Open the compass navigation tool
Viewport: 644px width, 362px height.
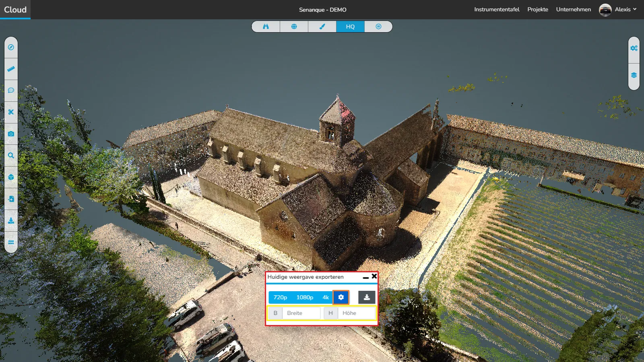pyautogui.click(x=11, y=47)
